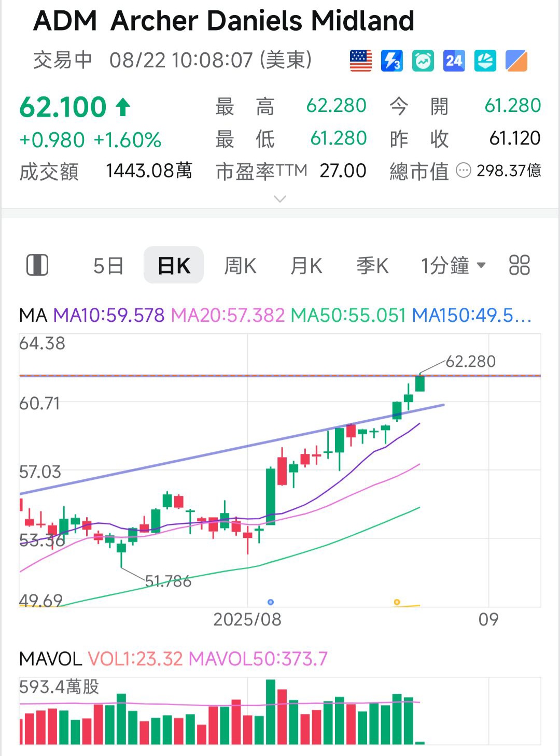The height and width of the screenshot is (756, 560).
Task: Tap the market cap info bubble icon
Action: tap(463, 170)
